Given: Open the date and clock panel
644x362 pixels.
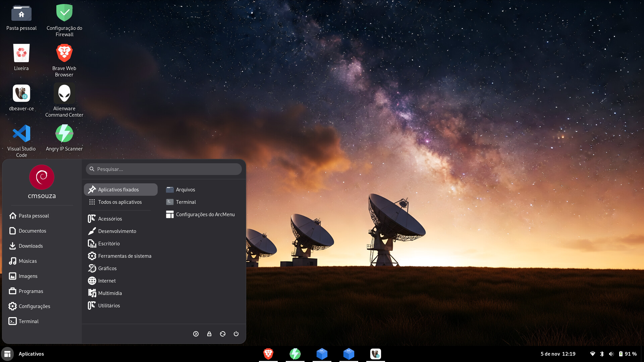Looking at the screenshot, I should tap(558, 354).
